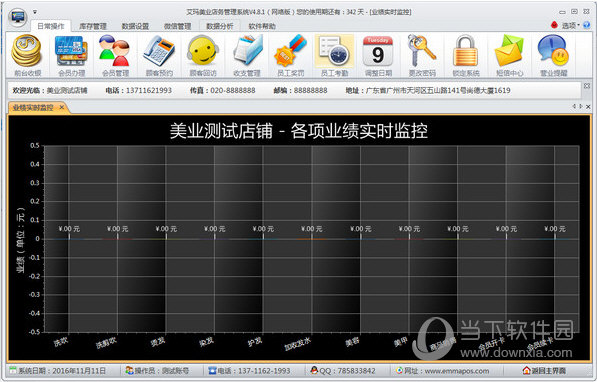Click the website browser status icon
Image resolution: width=597 pixels, height=382 pixels.
[399, 370]
